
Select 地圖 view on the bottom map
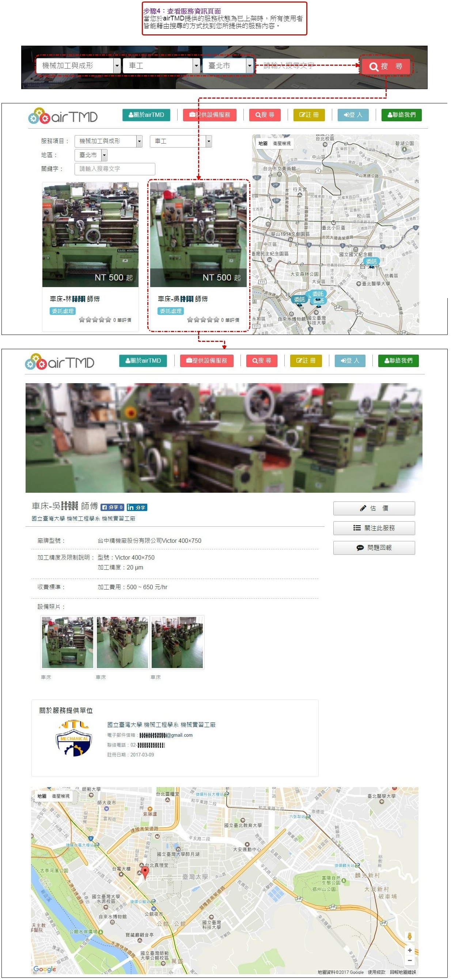pyautogui.click(x=42, y=796)
